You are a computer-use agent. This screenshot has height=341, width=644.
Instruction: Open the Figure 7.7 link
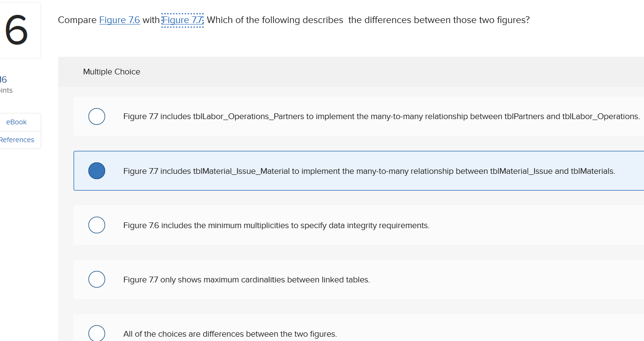click(x=182, y=20)
